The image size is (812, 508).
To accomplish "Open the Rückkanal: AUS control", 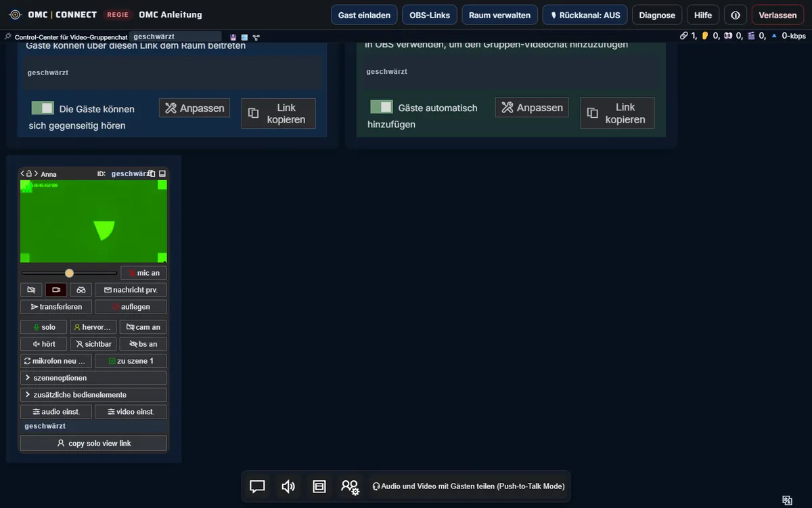I will [585, 15].
